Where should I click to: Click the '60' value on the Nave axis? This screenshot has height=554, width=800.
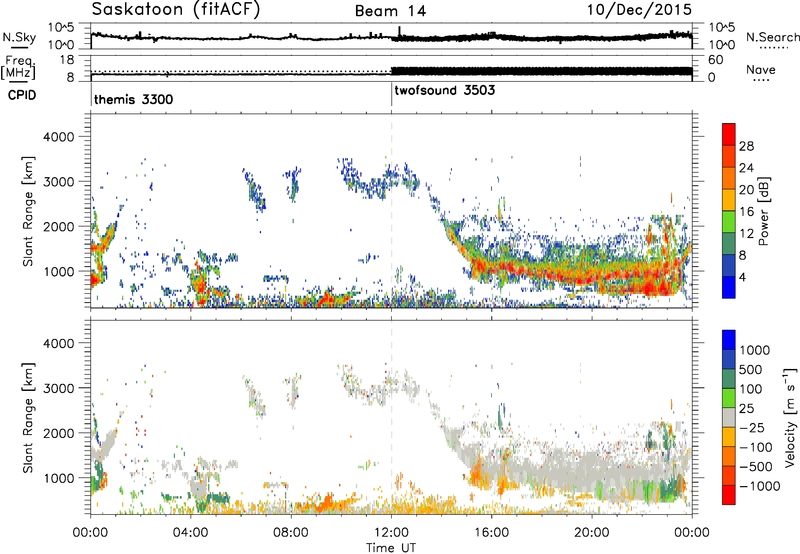pos(715,60)
